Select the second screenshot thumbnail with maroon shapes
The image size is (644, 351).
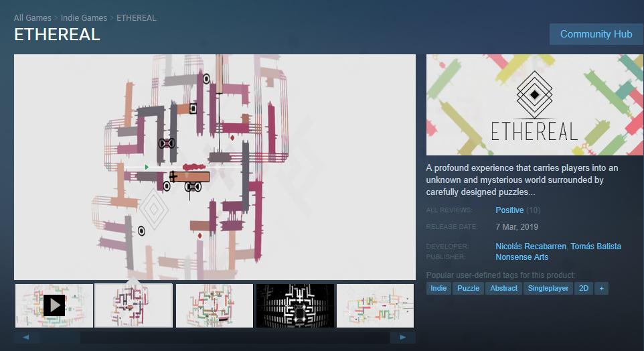[x=133, y=305]
